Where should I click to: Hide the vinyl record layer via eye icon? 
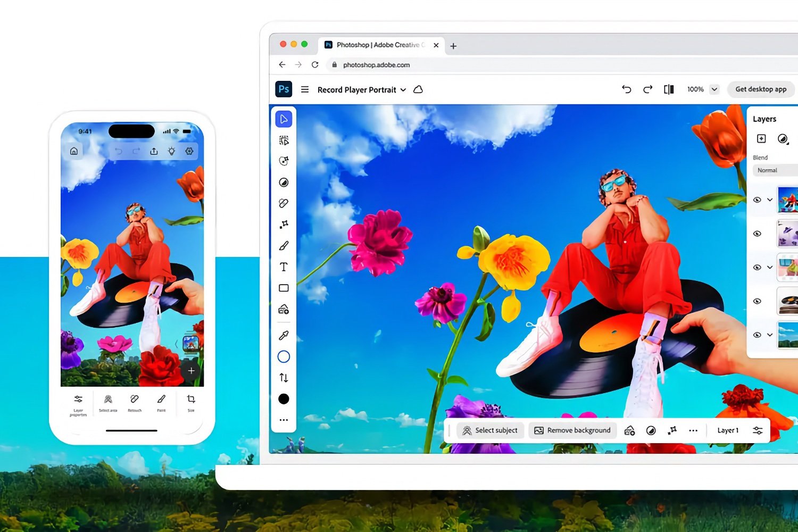tap(757, 301)
